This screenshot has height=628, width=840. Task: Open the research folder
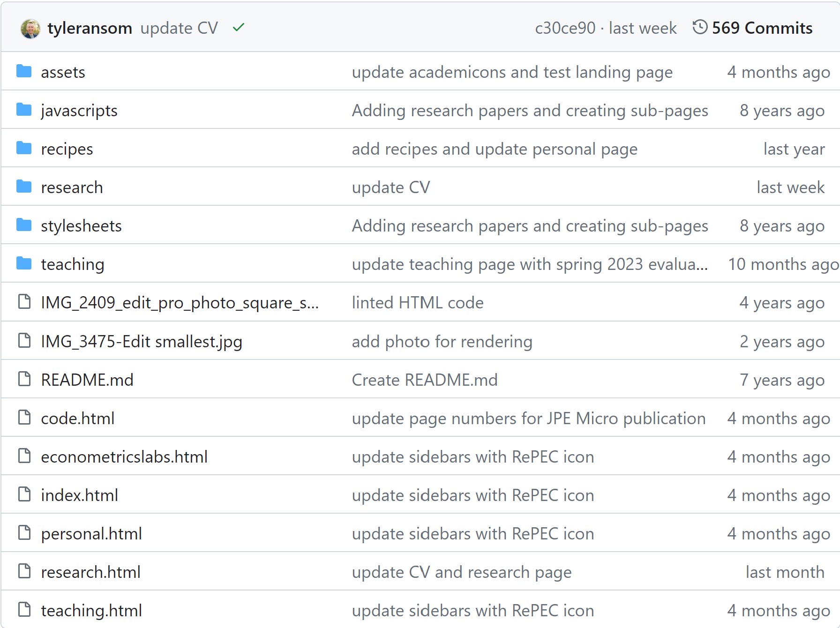(72, 187)
